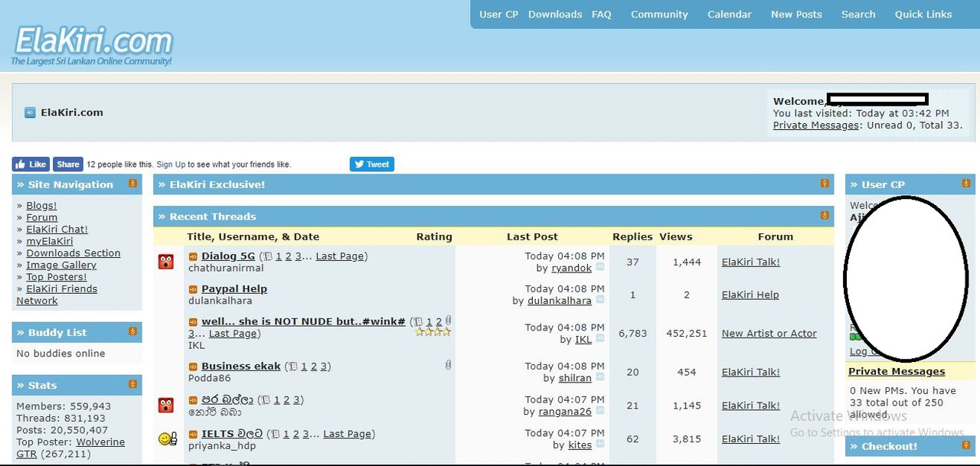Open ElaKiri Help forum link

point(750,295)
